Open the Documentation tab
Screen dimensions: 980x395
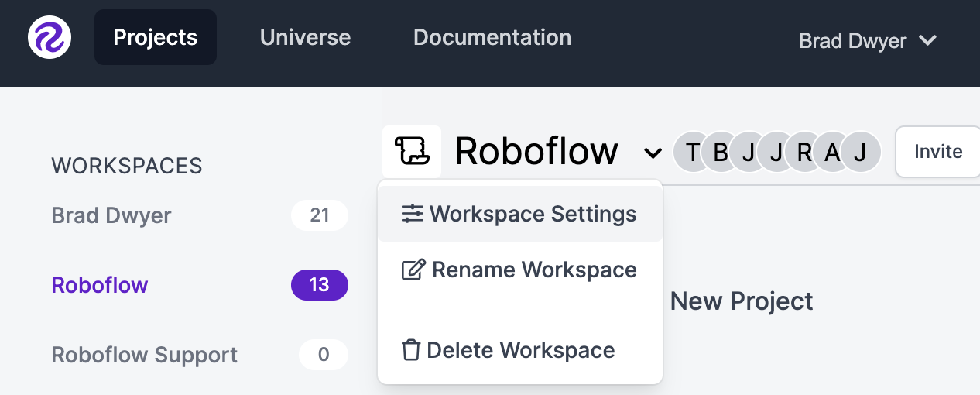[492, 37]
